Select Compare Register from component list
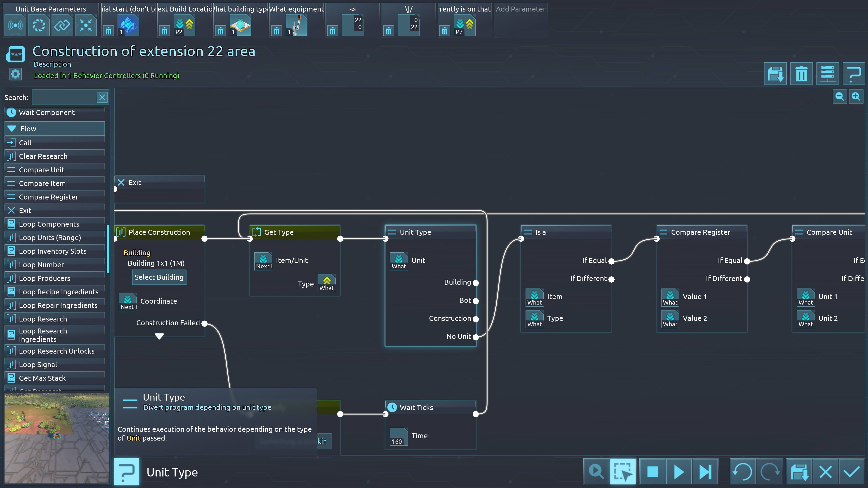 click(x=49, y=197)
